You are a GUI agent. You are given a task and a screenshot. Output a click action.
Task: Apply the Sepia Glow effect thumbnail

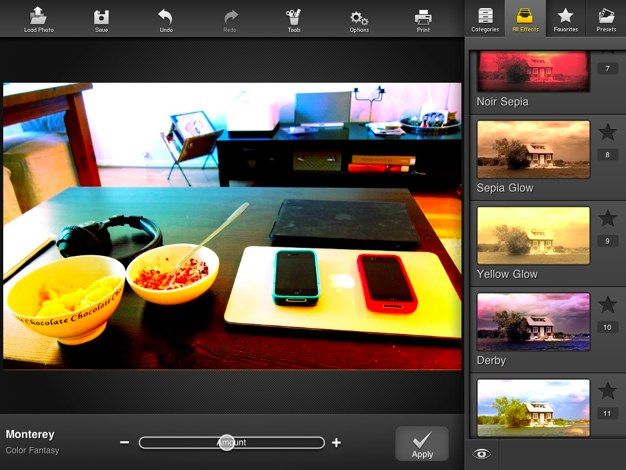[533, 149]
